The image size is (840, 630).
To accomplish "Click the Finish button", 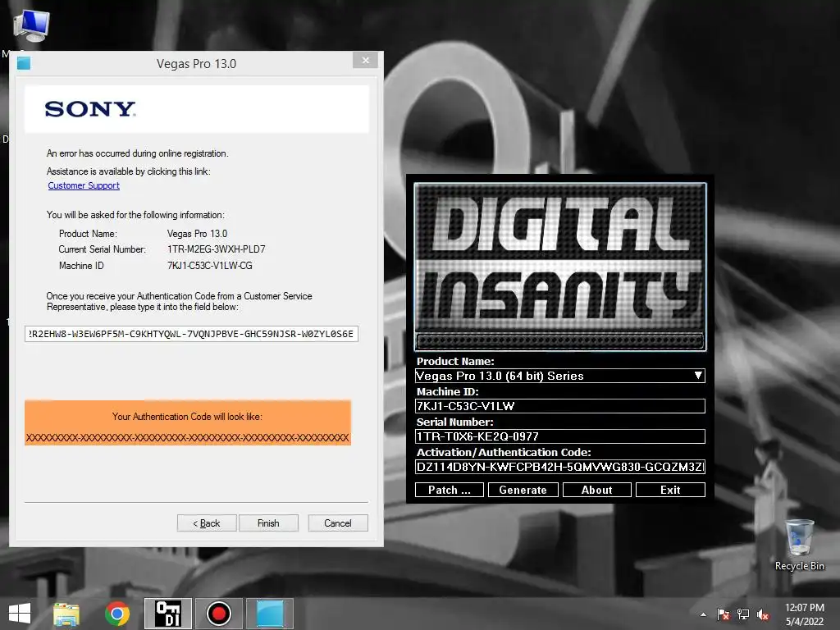I will pyautogui.click(x=268, y=523).
